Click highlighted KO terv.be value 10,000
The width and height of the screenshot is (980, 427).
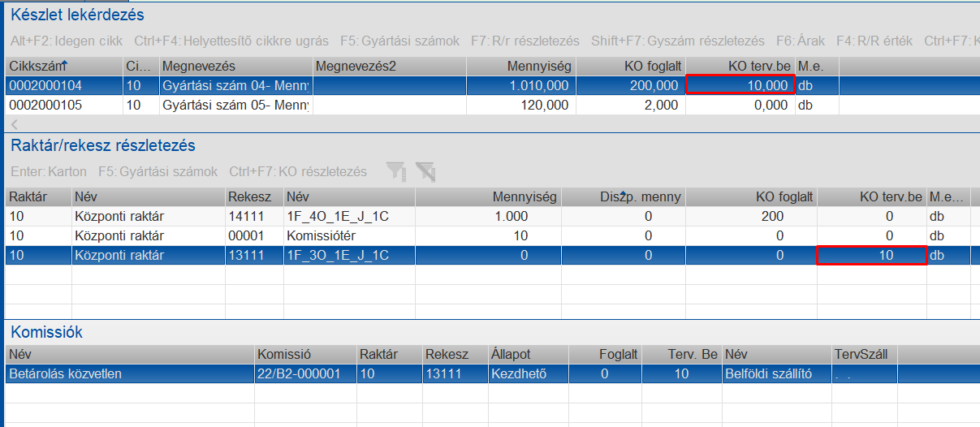pyautogui.click(x=739, y=85)
